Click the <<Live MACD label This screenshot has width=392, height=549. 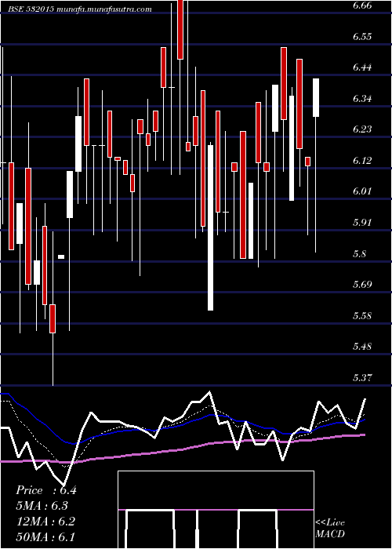coord(330,529)
